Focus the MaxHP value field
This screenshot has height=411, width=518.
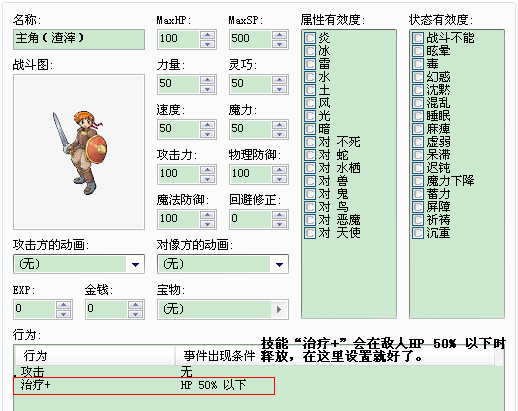[x=179, y=39]
